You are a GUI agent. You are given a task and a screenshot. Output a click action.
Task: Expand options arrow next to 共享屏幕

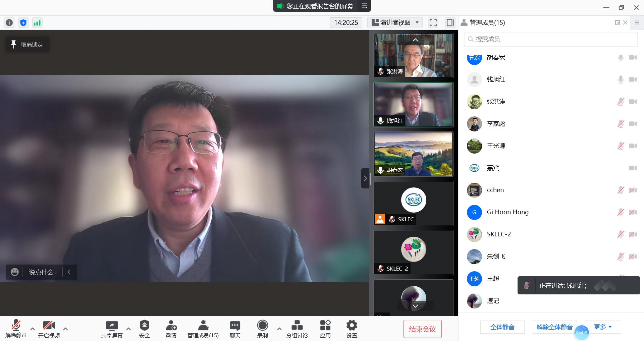tap(128, 329)
